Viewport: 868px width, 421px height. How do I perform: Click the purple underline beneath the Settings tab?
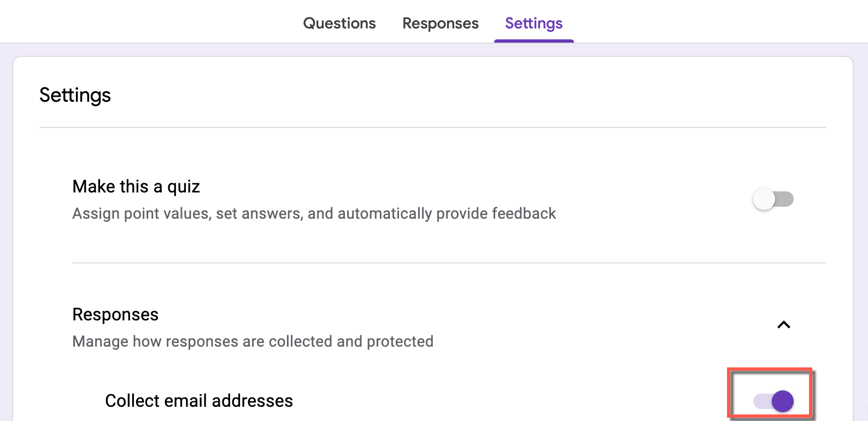click(x=534, y=41)
